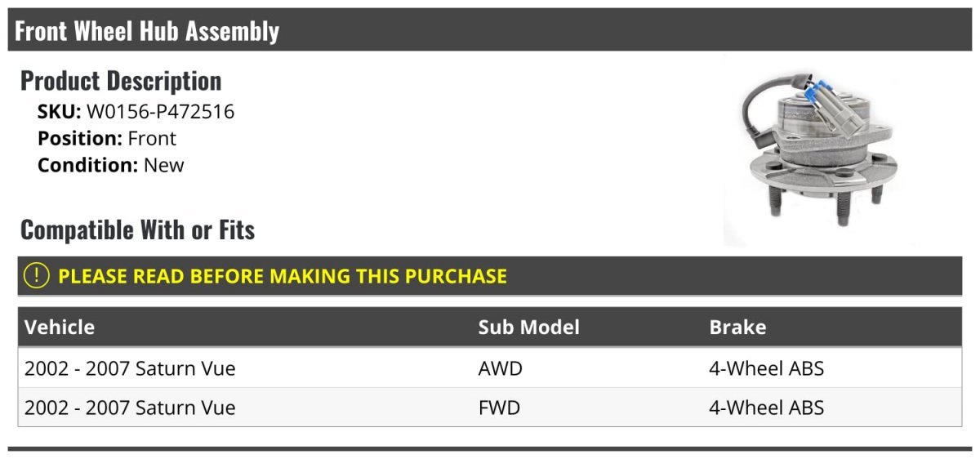This screenshot has height=459, width=980.
Task: Click the warning exclamation circle icon
Action: (37, 276)
